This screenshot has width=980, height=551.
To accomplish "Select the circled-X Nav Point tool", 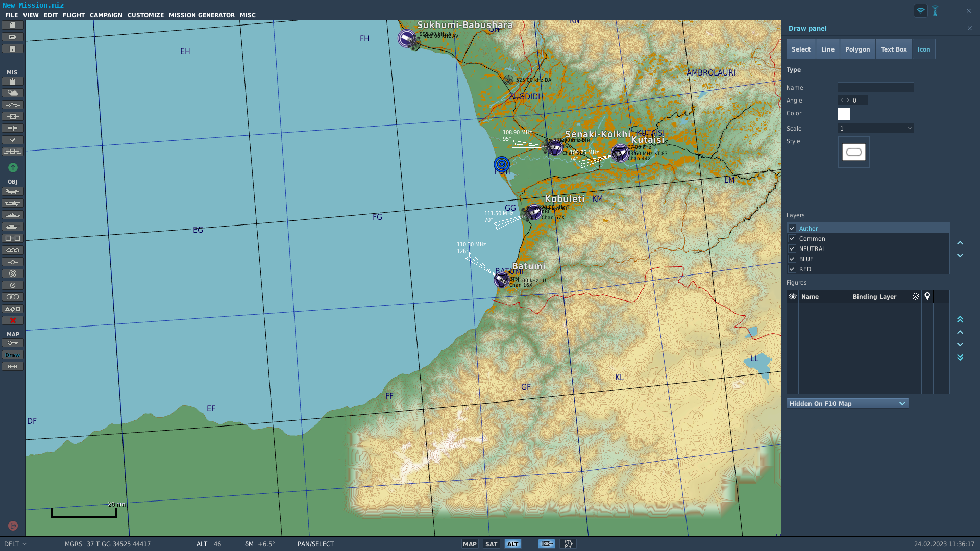I will click(x=13, y=285).
